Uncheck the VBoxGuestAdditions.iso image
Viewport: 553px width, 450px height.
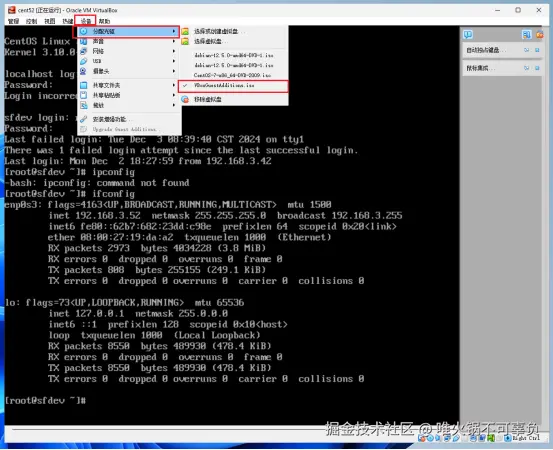point(233,86)
